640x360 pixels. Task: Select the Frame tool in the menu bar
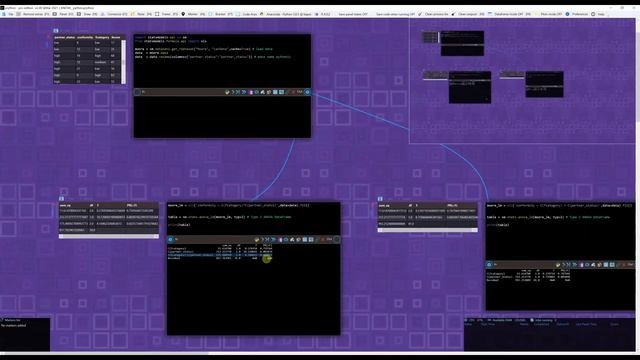point(166,14)
